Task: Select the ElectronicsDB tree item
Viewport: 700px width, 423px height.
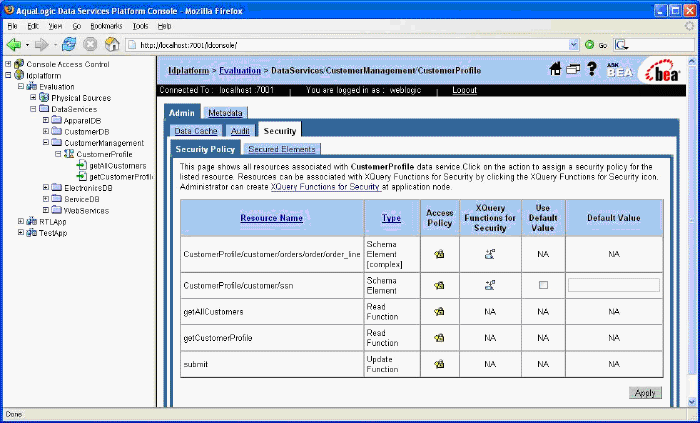Action: click(x=88, y=188)
